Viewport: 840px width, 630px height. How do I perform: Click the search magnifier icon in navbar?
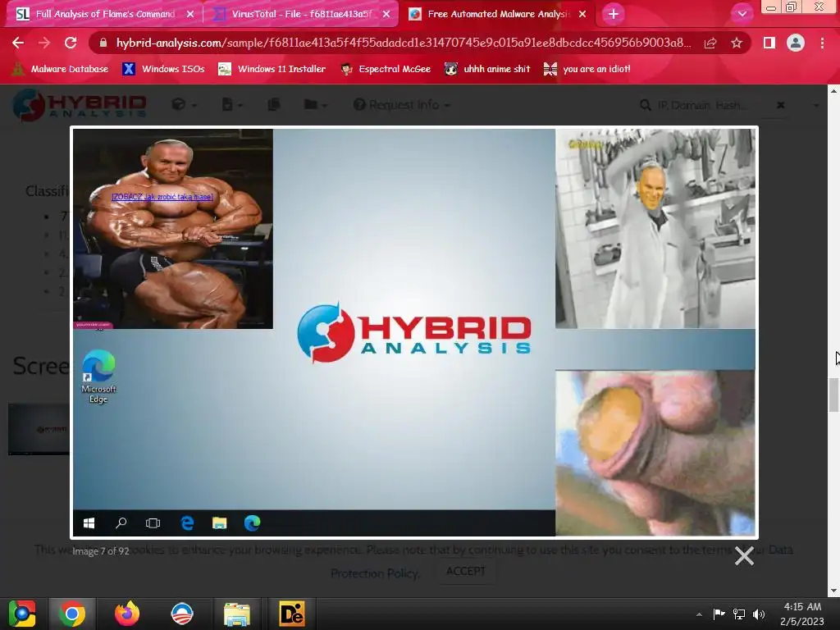(x=645, y=106)
